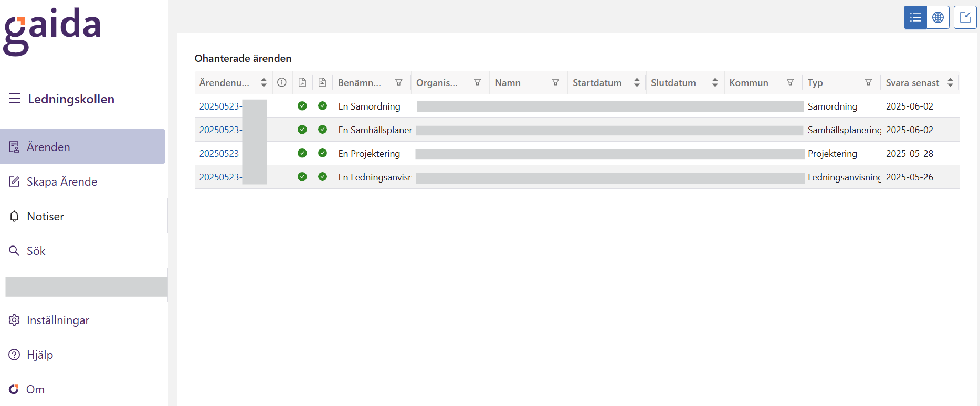Open Notiser in sidebar
Screen dimensions: 980x406
(45, 216)
